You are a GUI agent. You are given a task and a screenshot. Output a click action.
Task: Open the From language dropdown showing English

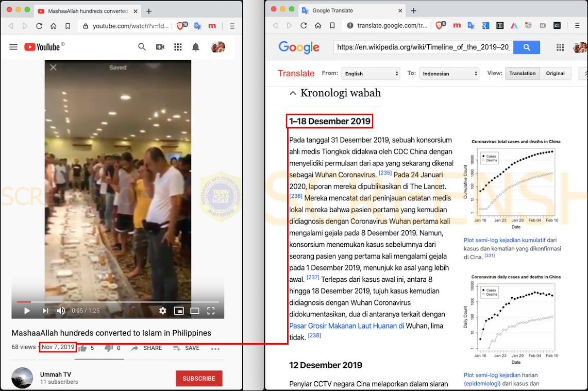click(371, 74)
